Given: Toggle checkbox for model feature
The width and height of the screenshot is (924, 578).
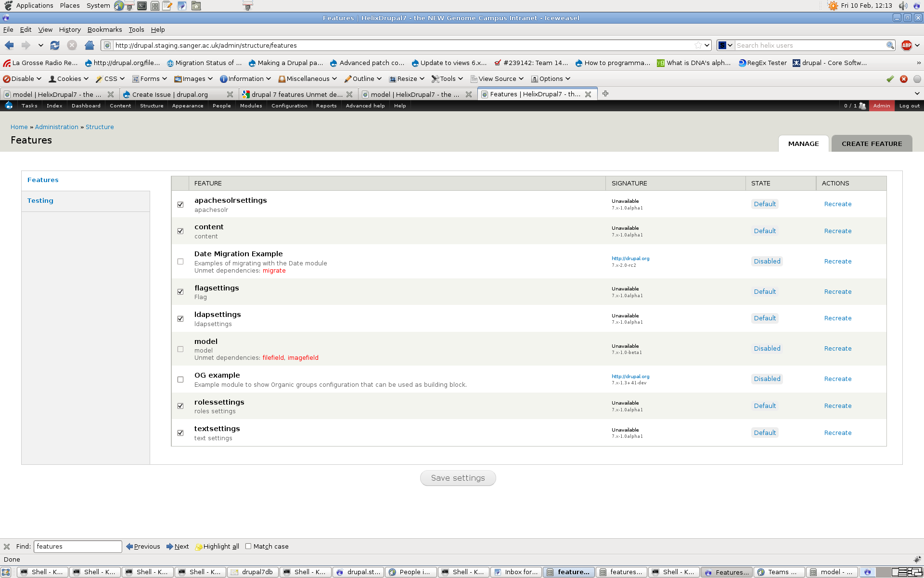Looking at the screenshot, I should [x=181, y=349].
